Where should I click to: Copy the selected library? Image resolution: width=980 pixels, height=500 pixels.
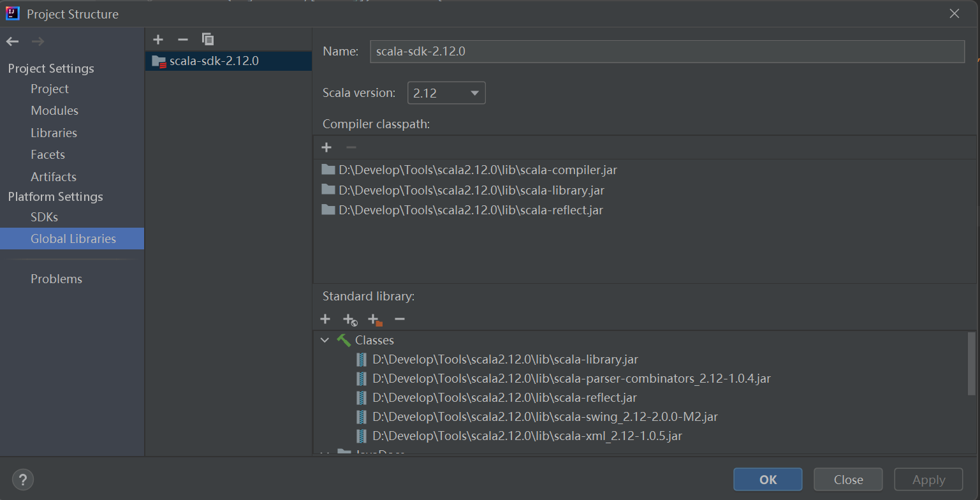coord(208,40)
